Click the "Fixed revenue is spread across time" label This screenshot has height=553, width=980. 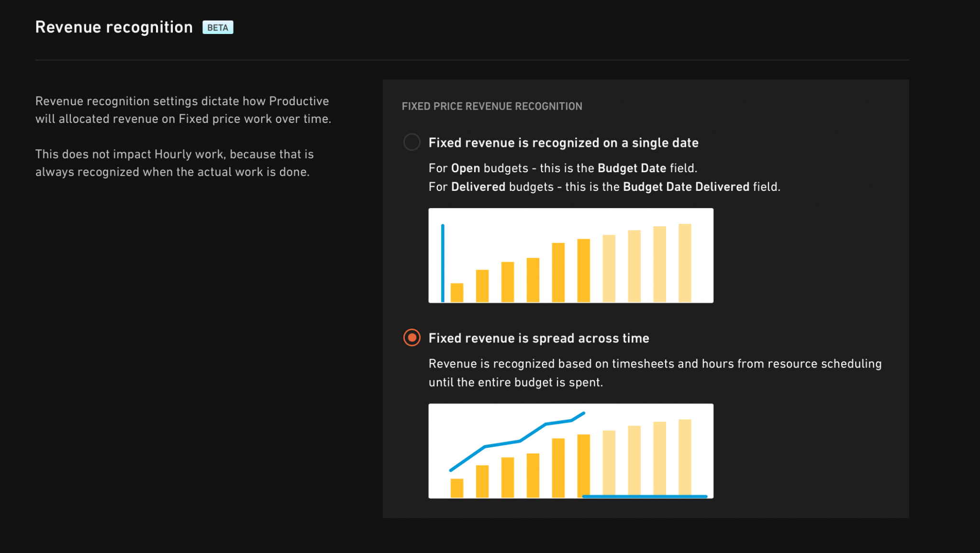coord(539,338)
